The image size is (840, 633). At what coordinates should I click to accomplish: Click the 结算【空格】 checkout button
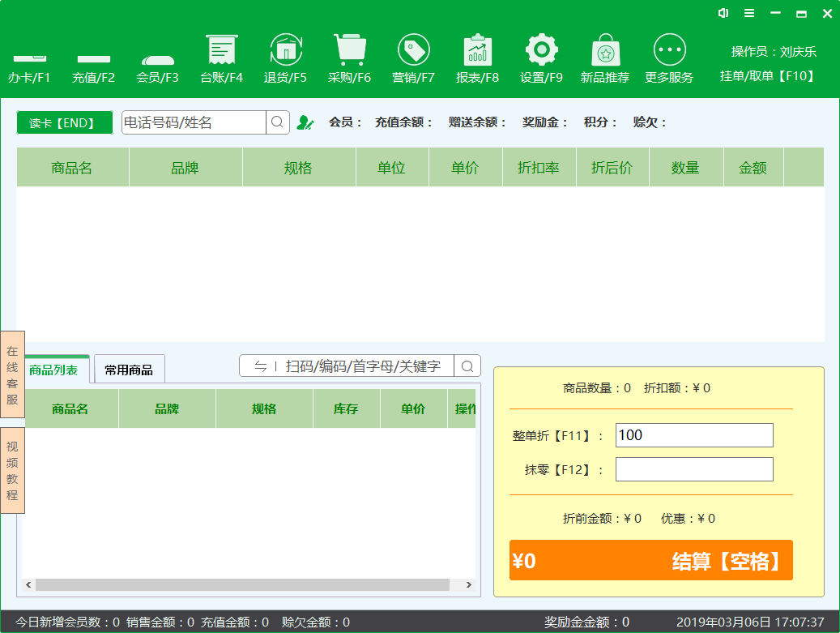(x=651, y=560)
